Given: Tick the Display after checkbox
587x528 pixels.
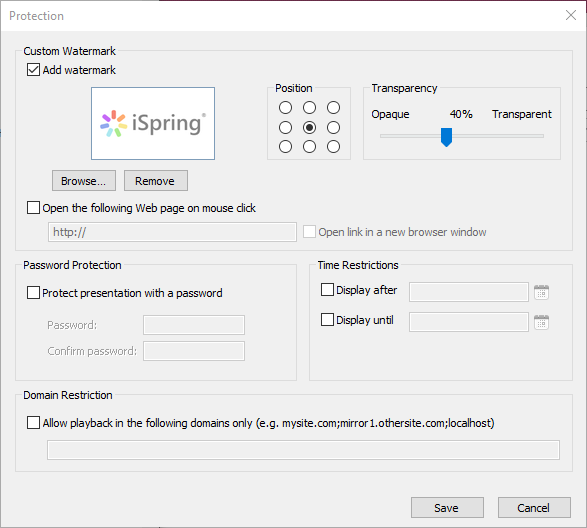Looking at the screenshot, I should pos(327,289).
